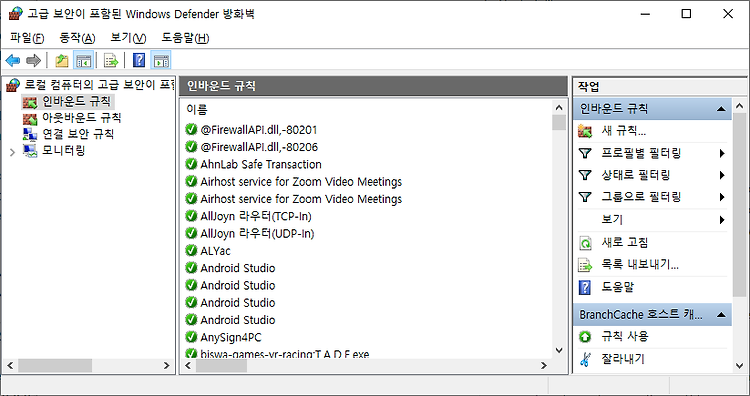Click the icon next to 목록 내보내기
Viewport: 750px width, 396px height.
(585, 265)
